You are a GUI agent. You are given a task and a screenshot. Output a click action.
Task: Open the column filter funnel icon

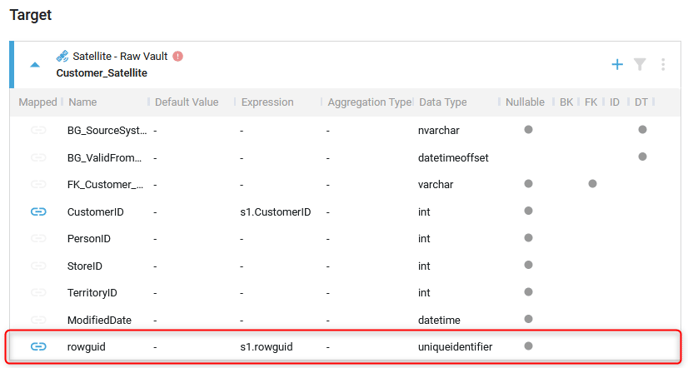(x=640, y=64)
